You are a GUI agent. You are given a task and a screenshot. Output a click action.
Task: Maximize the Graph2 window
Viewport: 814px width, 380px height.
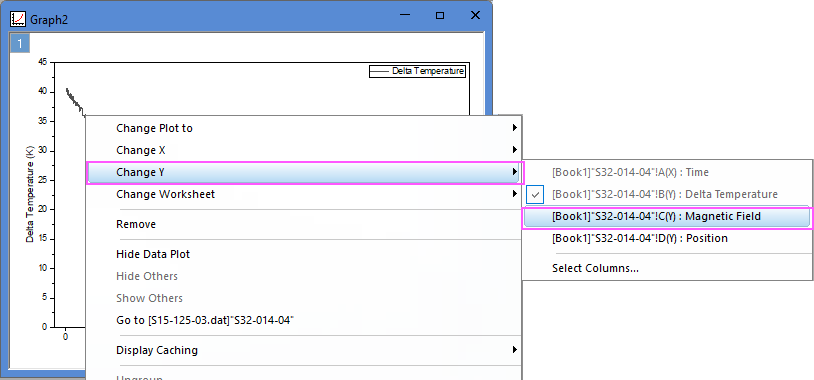(440, 16)
